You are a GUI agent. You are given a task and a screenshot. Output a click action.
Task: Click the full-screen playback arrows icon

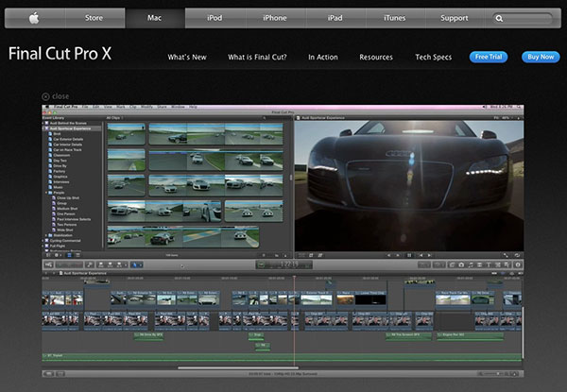click(506, 255)
